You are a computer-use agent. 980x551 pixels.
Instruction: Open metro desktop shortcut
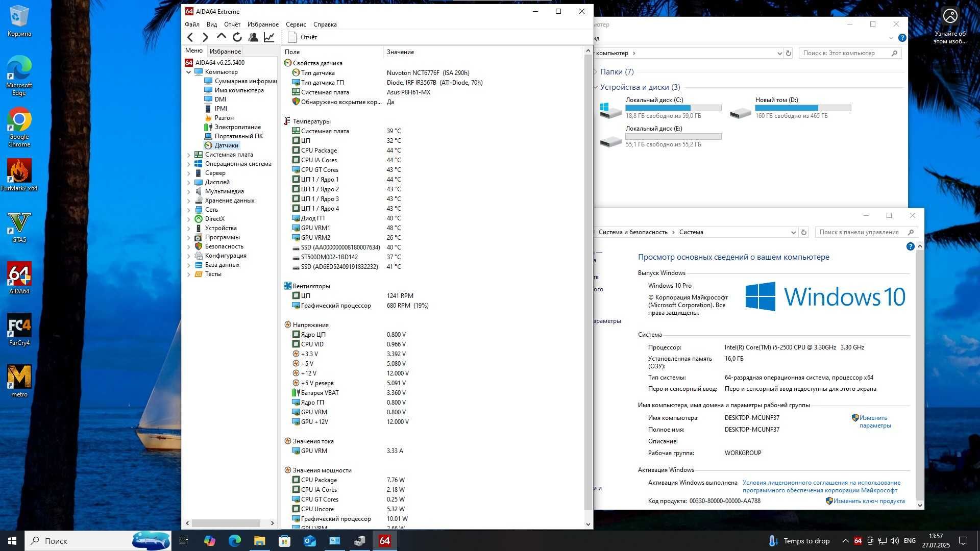[19, 382]
